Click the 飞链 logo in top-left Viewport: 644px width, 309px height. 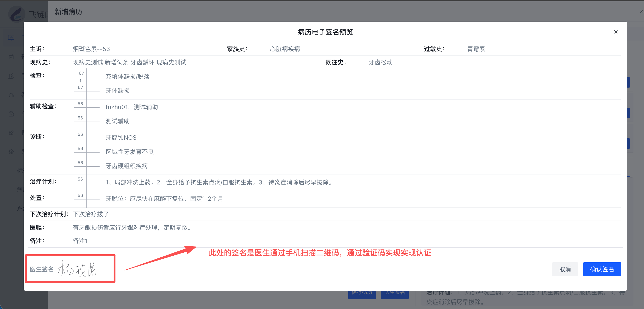coord(17,14)
